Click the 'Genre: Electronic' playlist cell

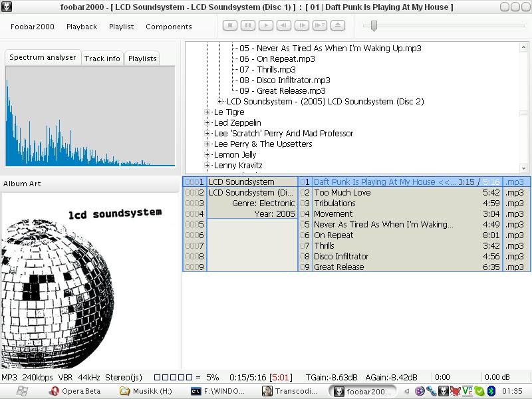[x=252, y=203]
